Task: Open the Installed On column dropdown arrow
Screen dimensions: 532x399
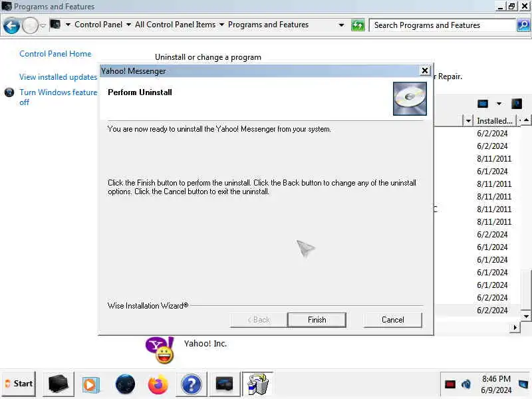Action: [x=519, y=121]
